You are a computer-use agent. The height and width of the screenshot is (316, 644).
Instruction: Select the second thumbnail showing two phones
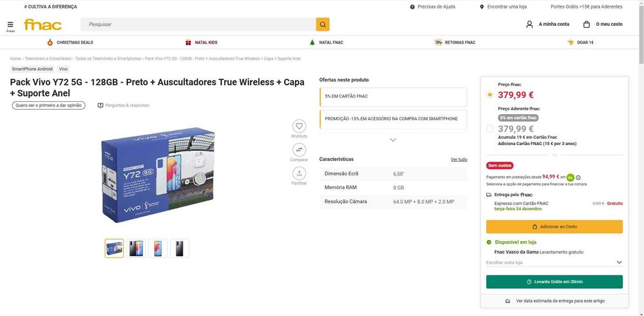(136, 248)
